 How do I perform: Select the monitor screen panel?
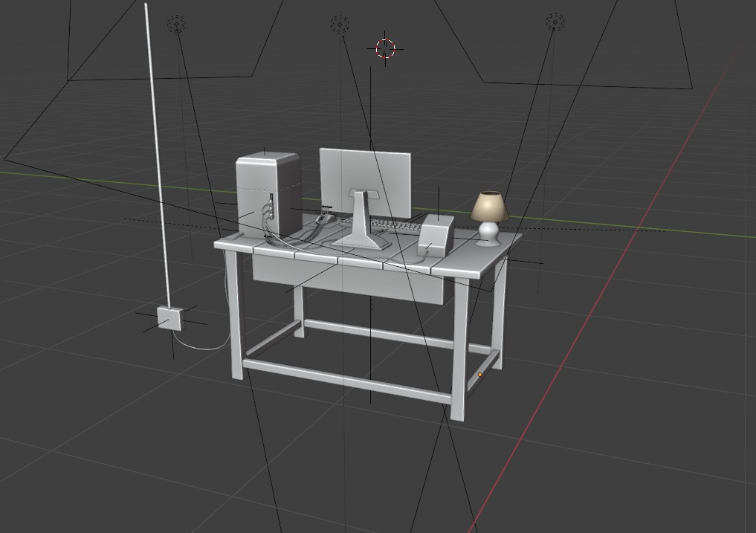click(x=365, y=182)
